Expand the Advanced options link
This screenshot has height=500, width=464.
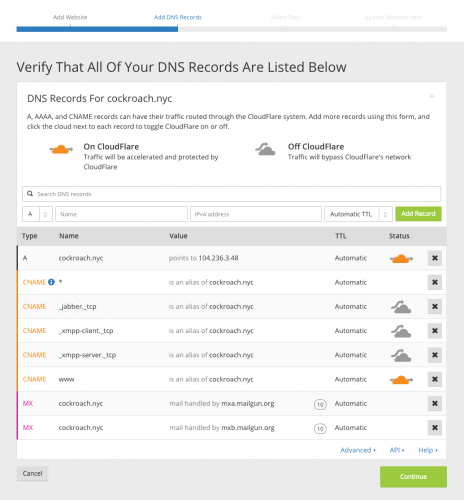pos(358,450)
